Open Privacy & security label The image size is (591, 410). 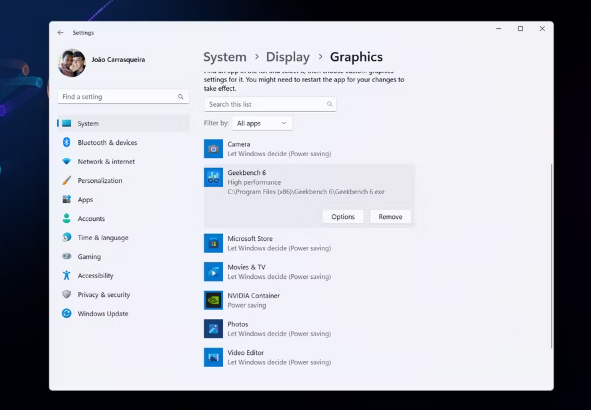click(104, 295)
